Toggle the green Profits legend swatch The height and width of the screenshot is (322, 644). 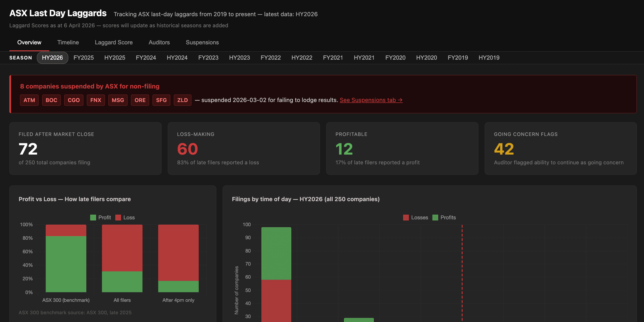click(x=435, y=218)
